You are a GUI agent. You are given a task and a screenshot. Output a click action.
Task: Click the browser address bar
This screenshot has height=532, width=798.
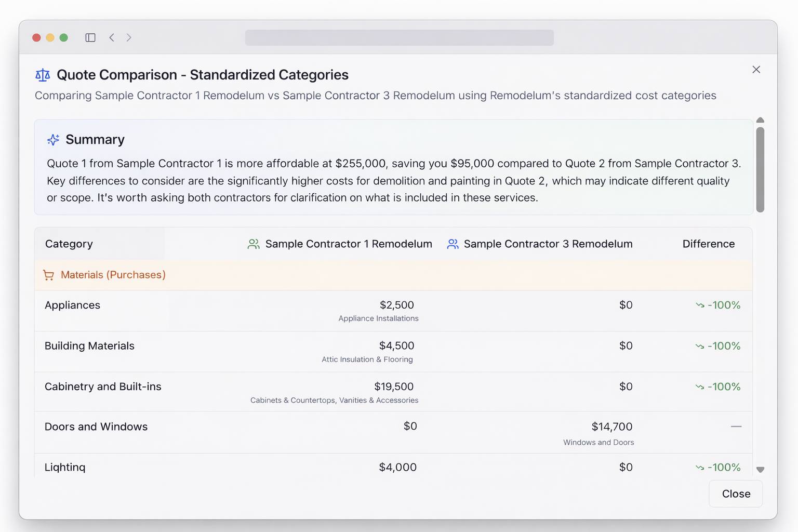[x=399, y=37]
